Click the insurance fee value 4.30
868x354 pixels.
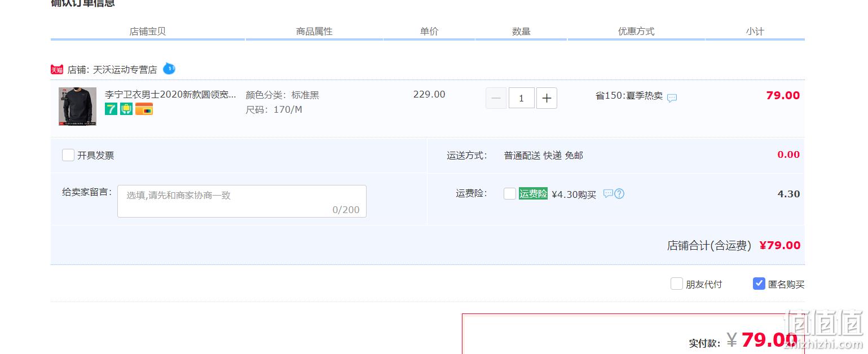[789, 194]
